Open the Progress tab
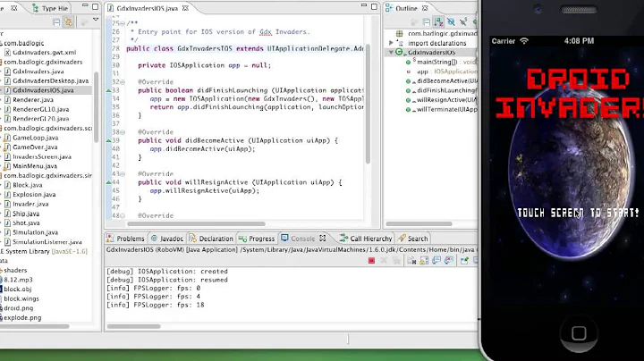This screenshot has width=644, height=361. [257, 239]
